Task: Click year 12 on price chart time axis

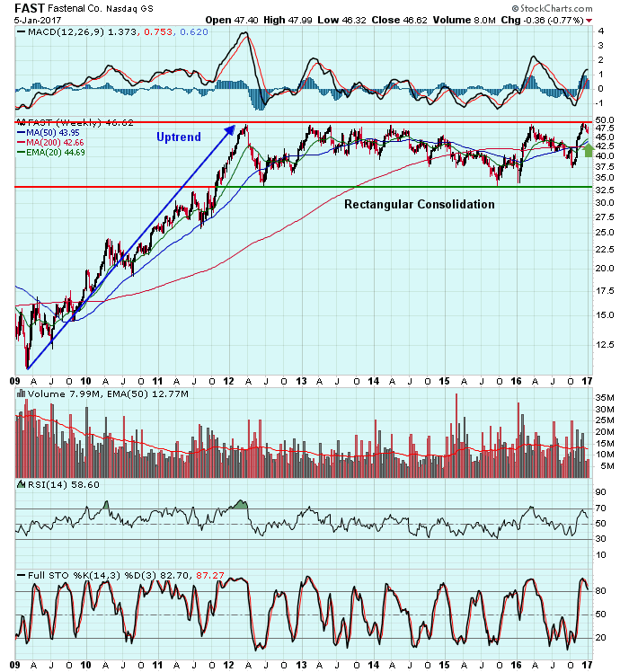Action: pos(228,381)
